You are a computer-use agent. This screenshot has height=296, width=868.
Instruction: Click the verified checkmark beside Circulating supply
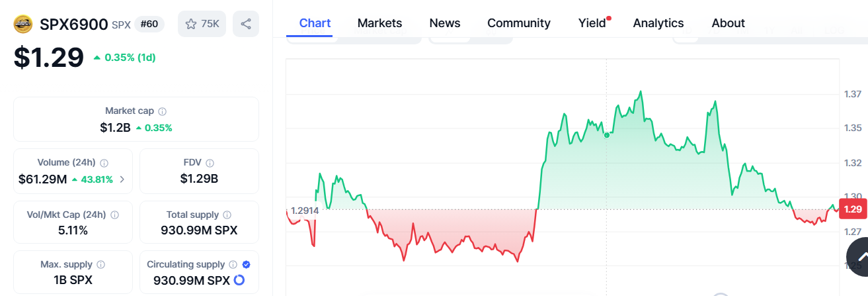click(247, 265)
